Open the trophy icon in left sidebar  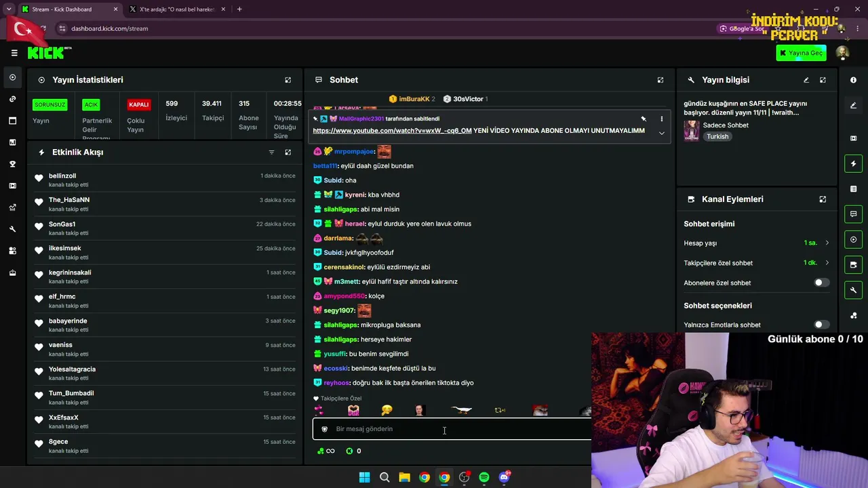point(12,164)
